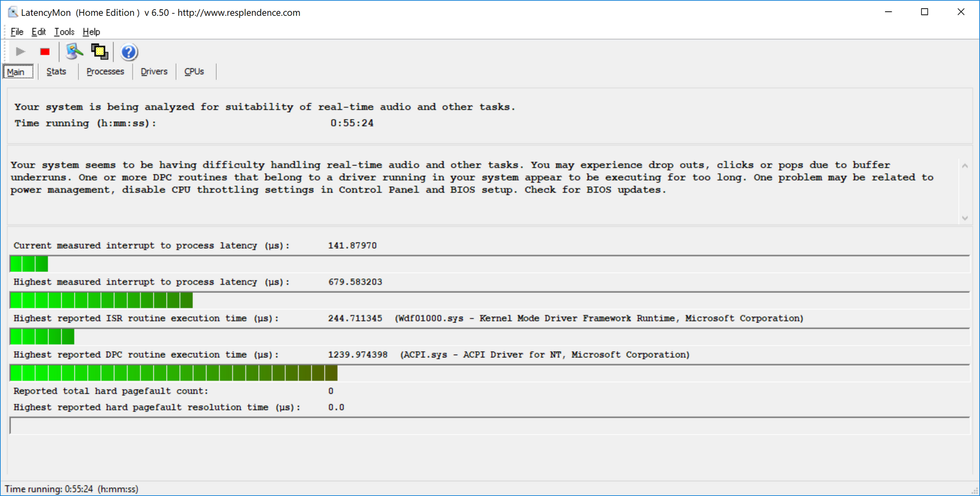Click the current latency value 141.87970

point(352,245)
